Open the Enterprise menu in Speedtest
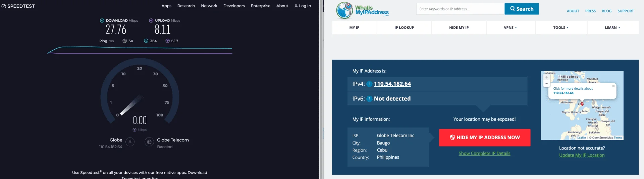This screenshot has height=179, width=644. point(260,6)
